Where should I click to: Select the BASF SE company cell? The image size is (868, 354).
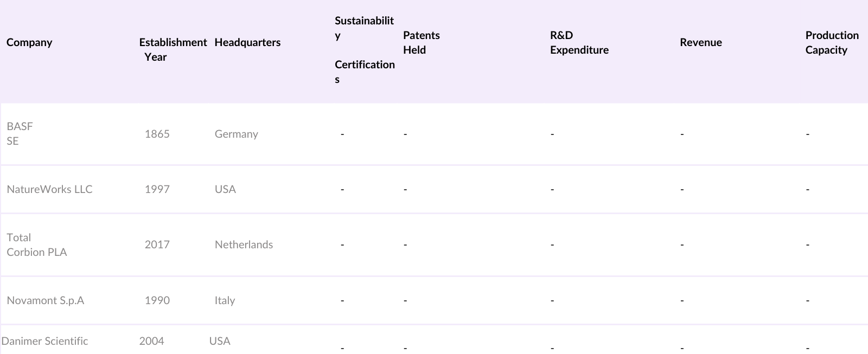[20, 133]
